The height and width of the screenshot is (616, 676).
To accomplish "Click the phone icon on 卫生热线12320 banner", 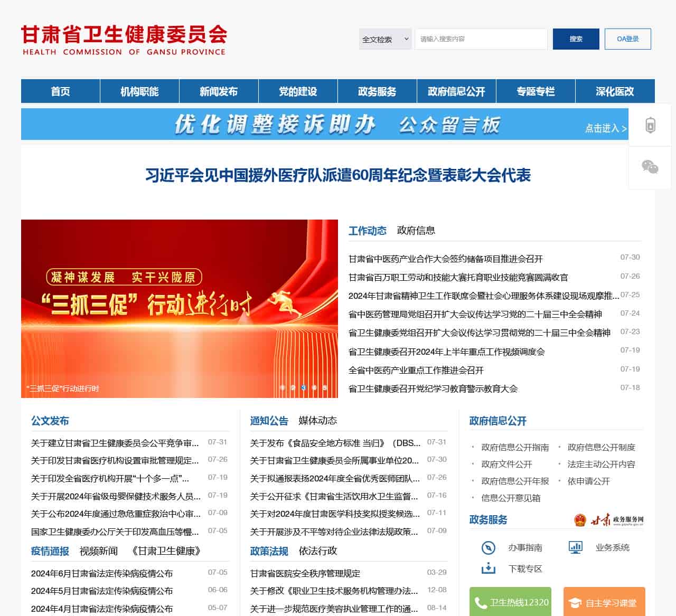I will 480,602.
